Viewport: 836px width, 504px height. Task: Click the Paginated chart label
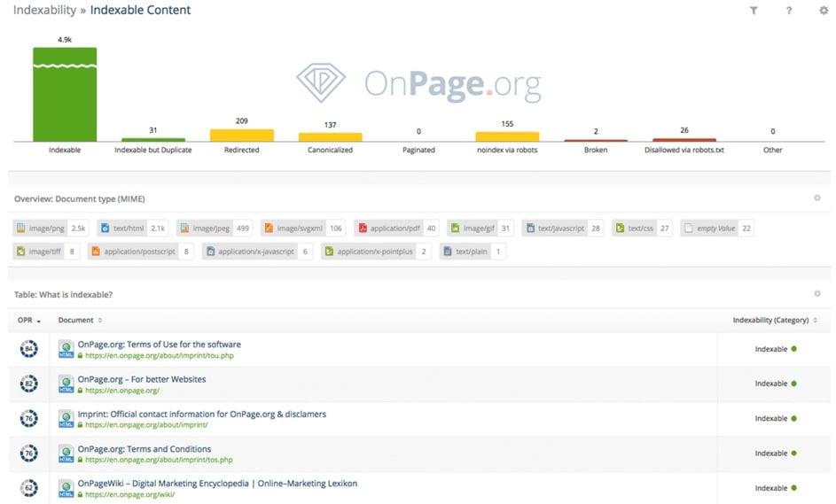pyautogui.click(x=418, y=150)
